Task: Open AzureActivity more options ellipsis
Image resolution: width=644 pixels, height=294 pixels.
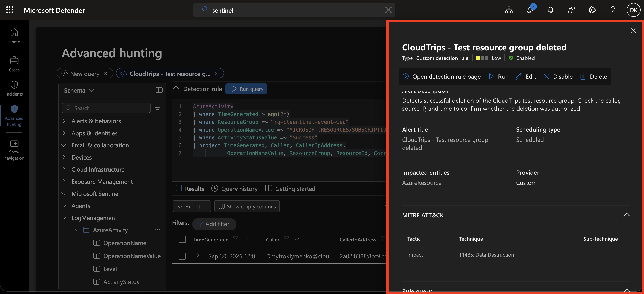Action: (157, 230)
